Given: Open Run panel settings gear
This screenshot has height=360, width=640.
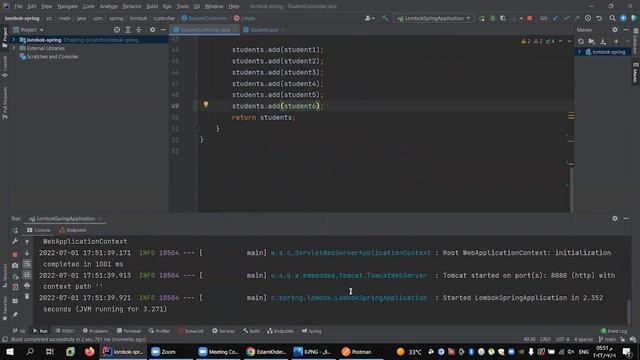Looking at the screenshot, I should coord(615,219).
